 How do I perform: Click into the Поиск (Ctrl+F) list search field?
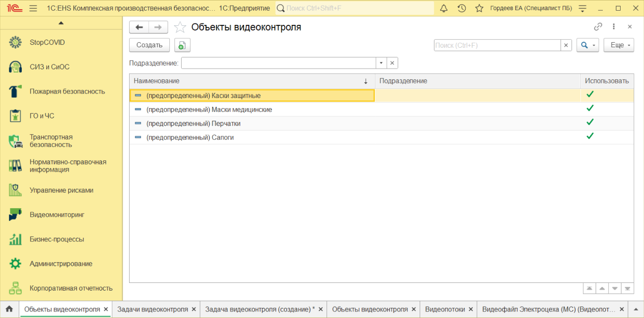point(496,45)
